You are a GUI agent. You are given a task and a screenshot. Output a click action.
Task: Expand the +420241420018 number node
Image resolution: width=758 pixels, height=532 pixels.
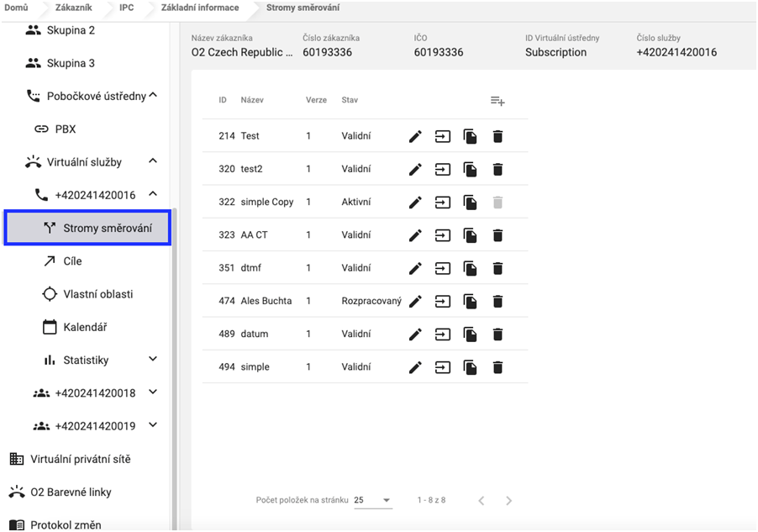click(153, 392)
